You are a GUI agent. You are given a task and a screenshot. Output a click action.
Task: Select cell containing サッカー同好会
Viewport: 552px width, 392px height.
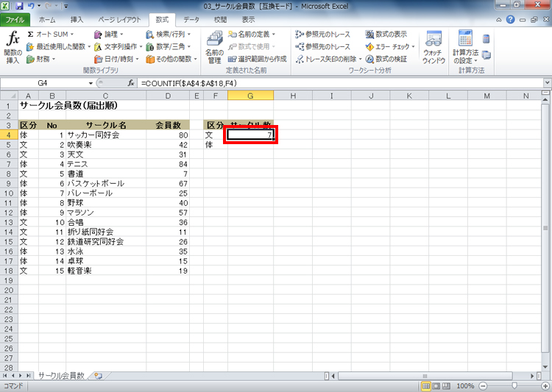[106, 135]
